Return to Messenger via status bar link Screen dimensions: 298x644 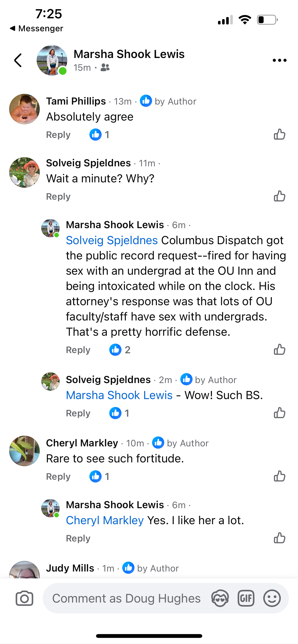pos(36,28)
